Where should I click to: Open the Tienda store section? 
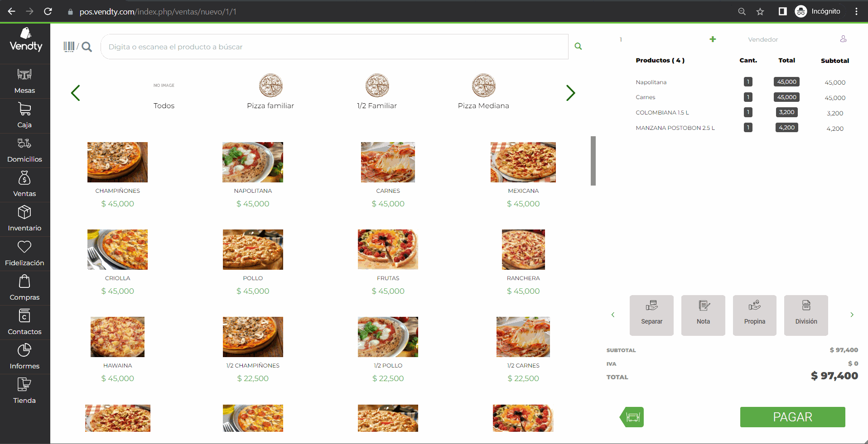(24, 391)
